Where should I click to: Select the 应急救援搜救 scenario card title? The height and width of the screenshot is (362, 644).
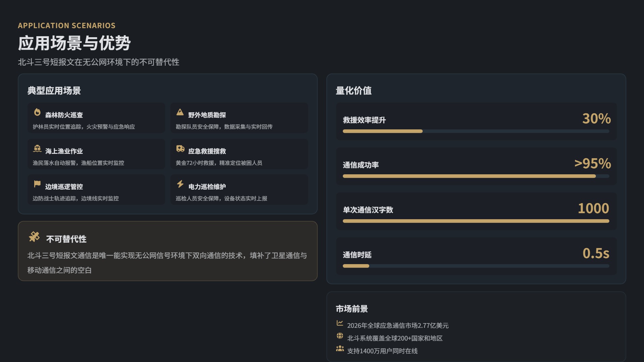point(207,151)
